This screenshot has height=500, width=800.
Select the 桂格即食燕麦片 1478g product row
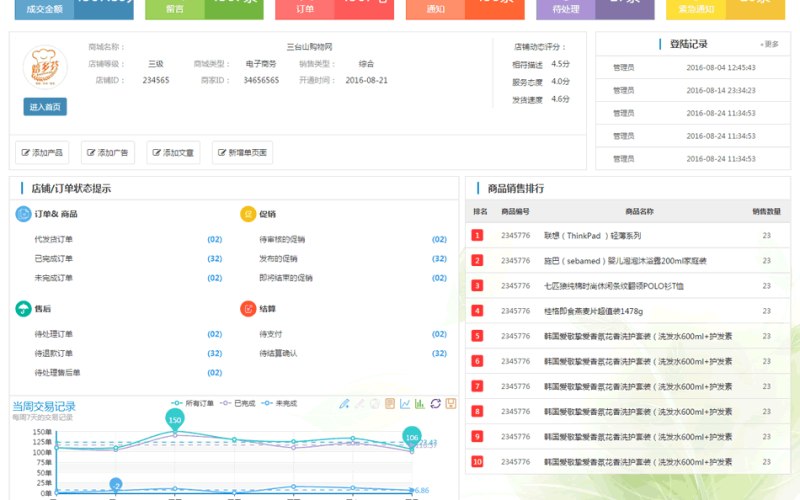[628, 311]
